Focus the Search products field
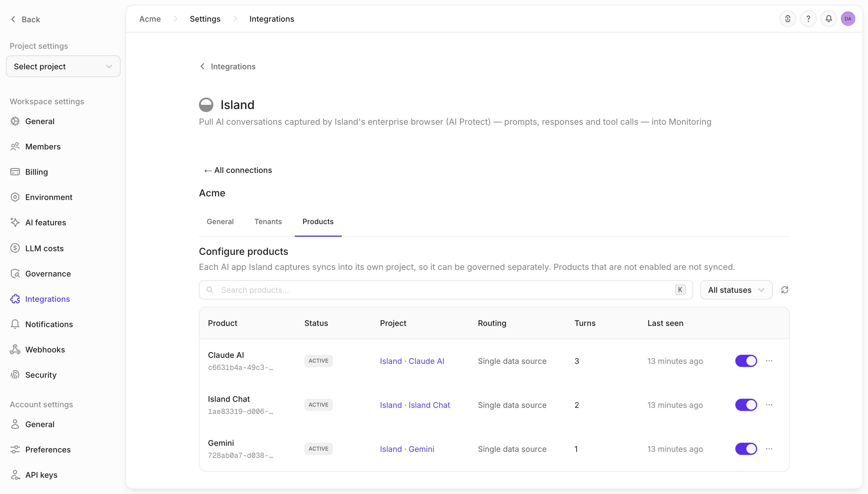This screenshot has width=868, height=494. click(x=446, y=290)
